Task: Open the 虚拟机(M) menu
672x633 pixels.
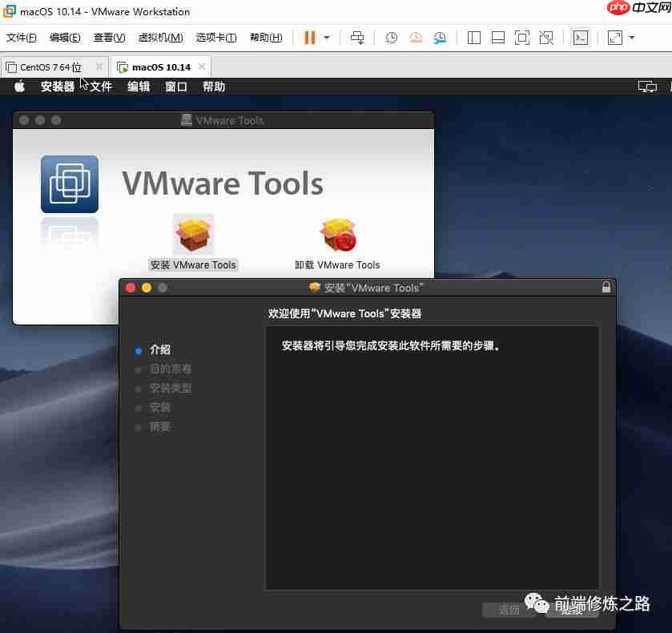Action: pyautogui.click(x=161, y=38)
